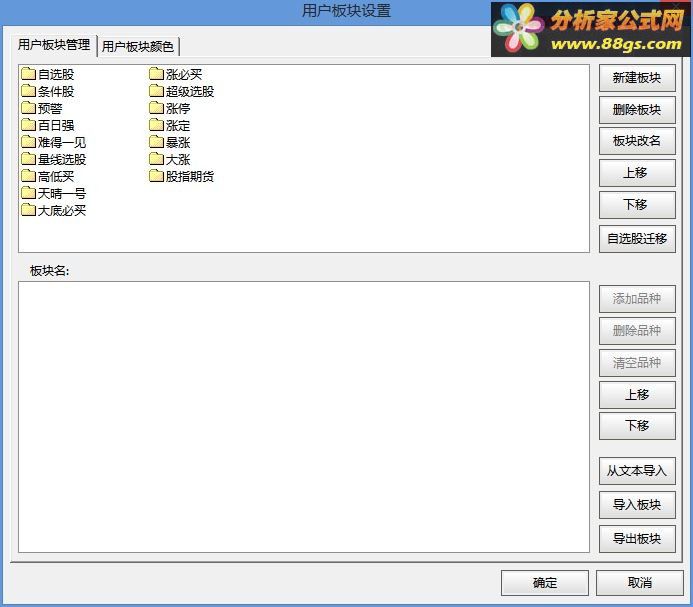Select the 自选股 block name
Image resolution: width=693 pixels, height=607 pixels.
pos(56,74)
